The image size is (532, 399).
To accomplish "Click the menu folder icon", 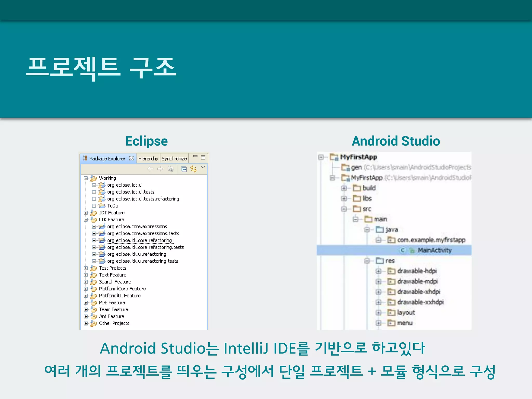I will pos(391,323).
